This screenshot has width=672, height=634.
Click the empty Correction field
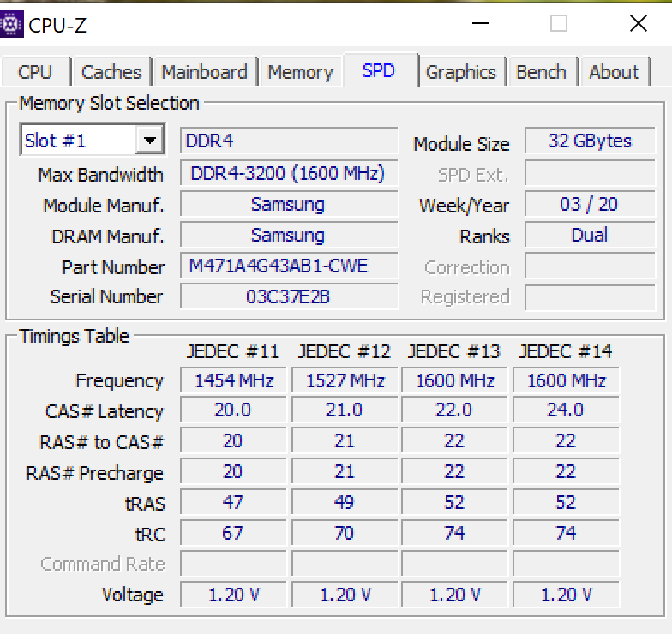[590, 266]
